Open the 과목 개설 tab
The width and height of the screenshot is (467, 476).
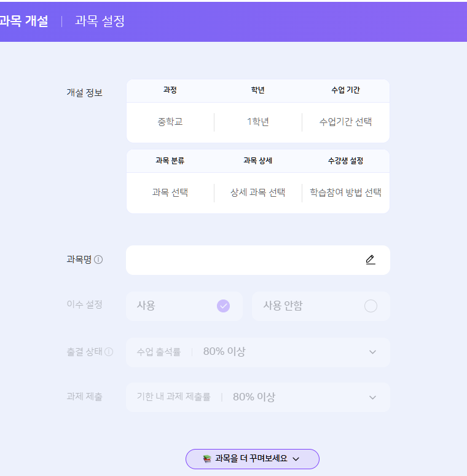(23, 21)
